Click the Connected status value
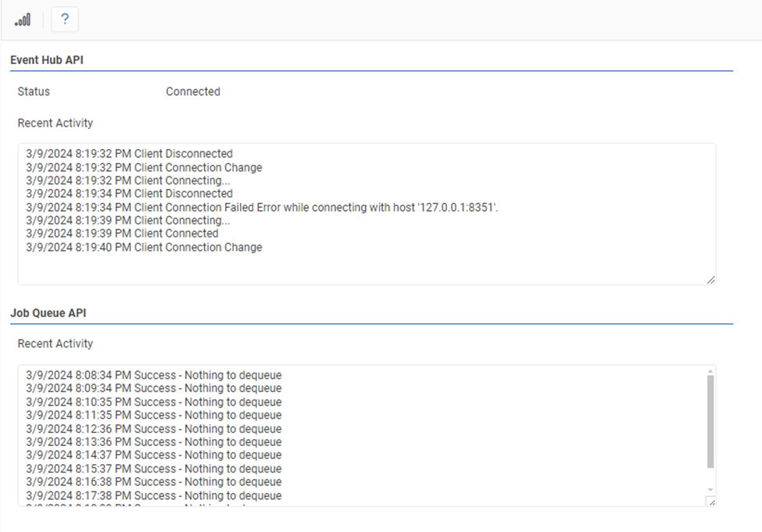This screenshot has height=532, width=762. click(193, 91)
